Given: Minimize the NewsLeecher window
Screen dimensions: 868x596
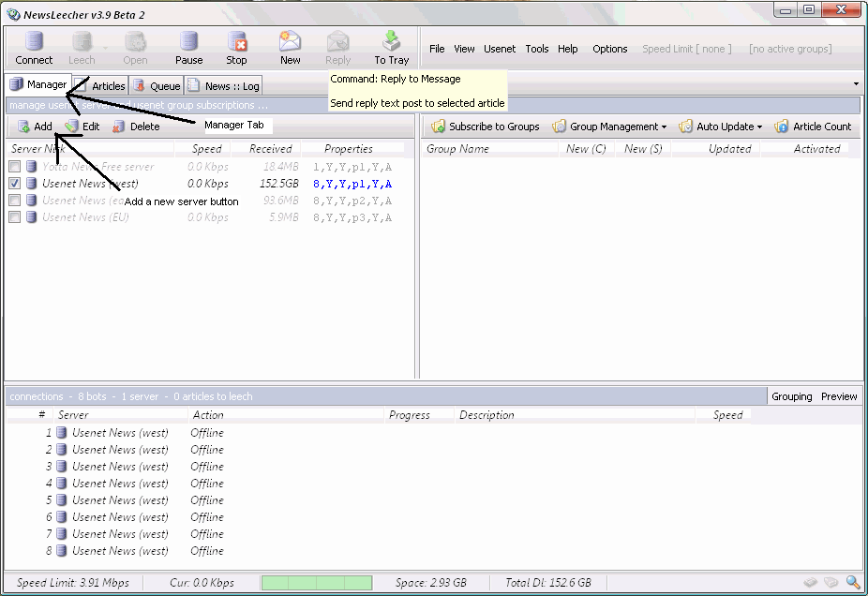Looking at the screenshot, I should point(785,10).
